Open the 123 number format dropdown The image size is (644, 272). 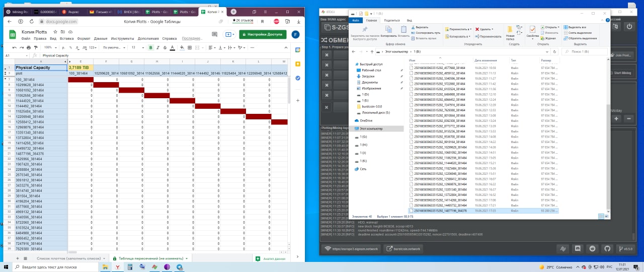tap(93, 47)
